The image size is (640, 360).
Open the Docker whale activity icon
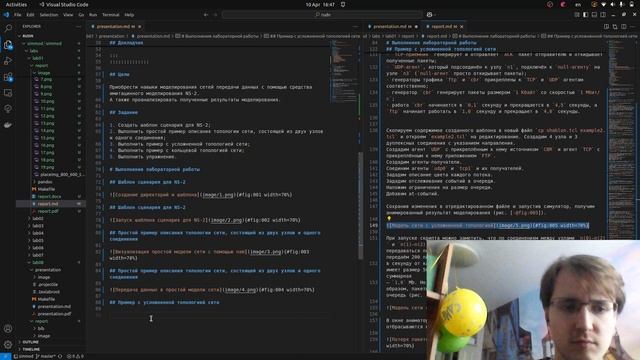tap(8, 125)
